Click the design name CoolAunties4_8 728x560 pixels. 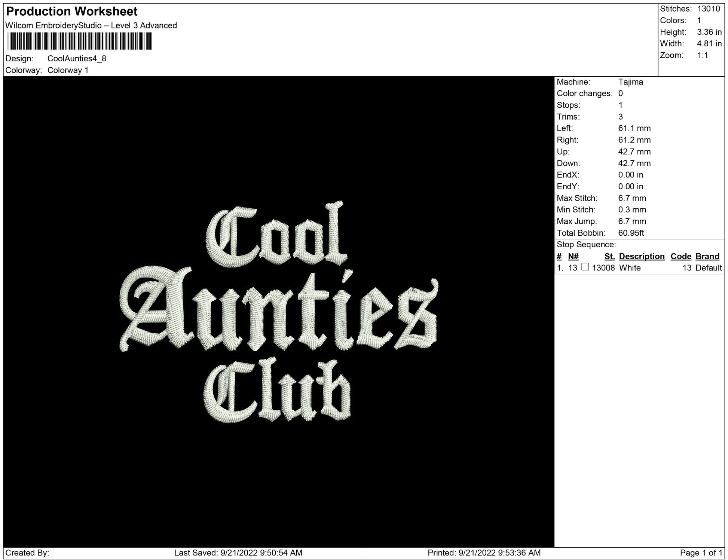click(x=77, y=59)
